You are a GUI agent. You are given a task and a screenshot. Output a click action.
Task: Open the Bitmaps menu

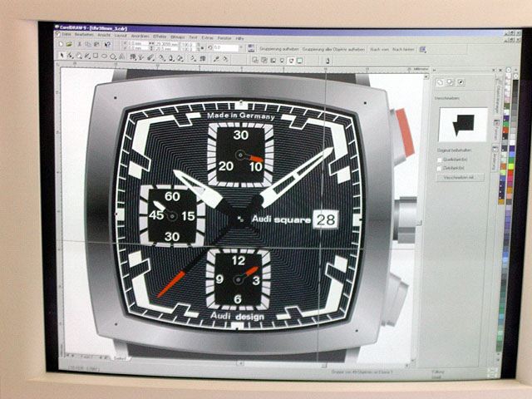(x=178, y=37)
